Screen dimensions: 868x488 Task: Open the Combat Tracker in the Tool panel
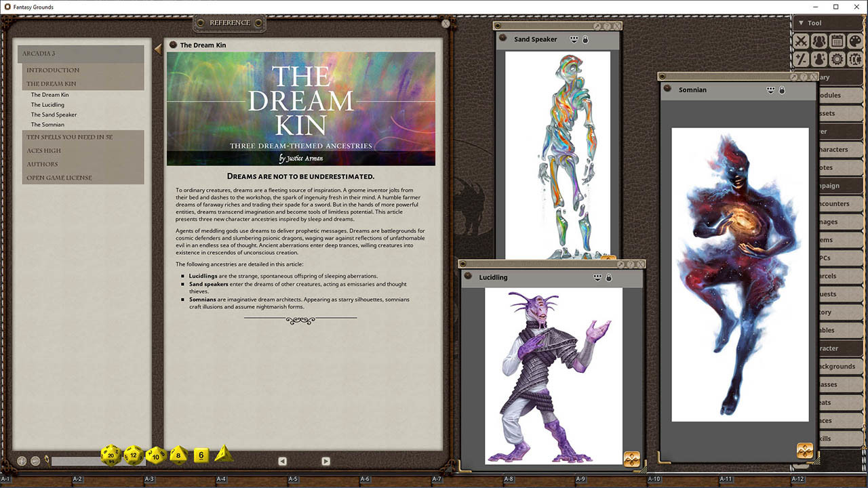(801, 41)
